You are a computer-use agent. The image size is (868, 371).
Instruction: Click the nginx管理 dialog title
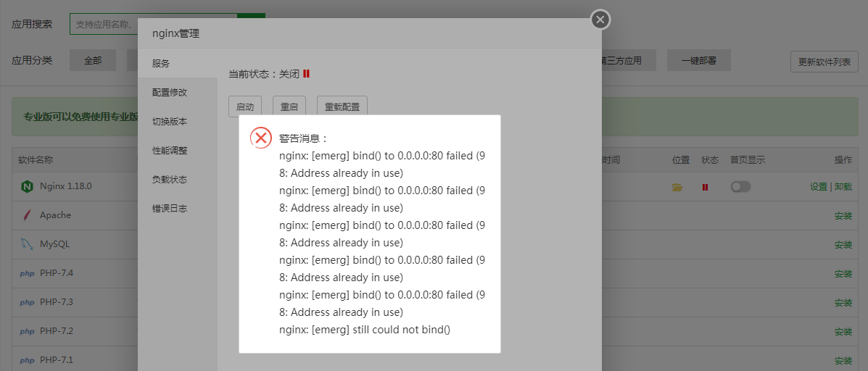point(176,34)
